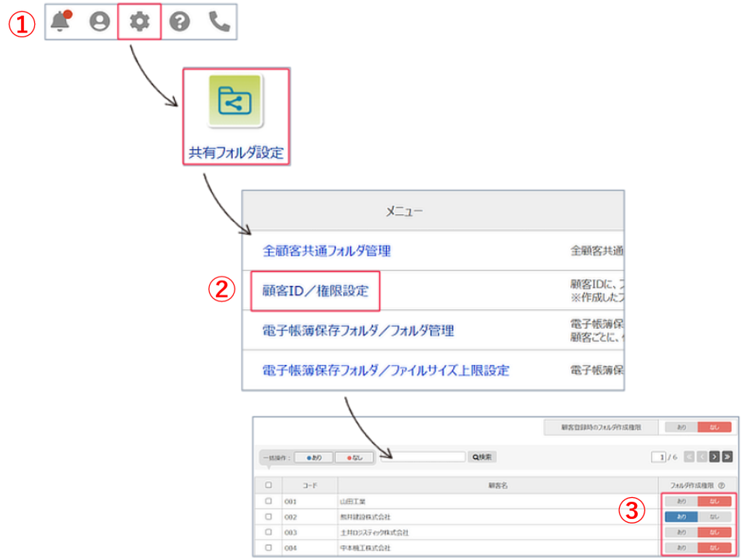Click the help question mark icon
Image resolution: width=749 pixels, height=560 pixels.
pyautogui.click(x=179, y=22)
